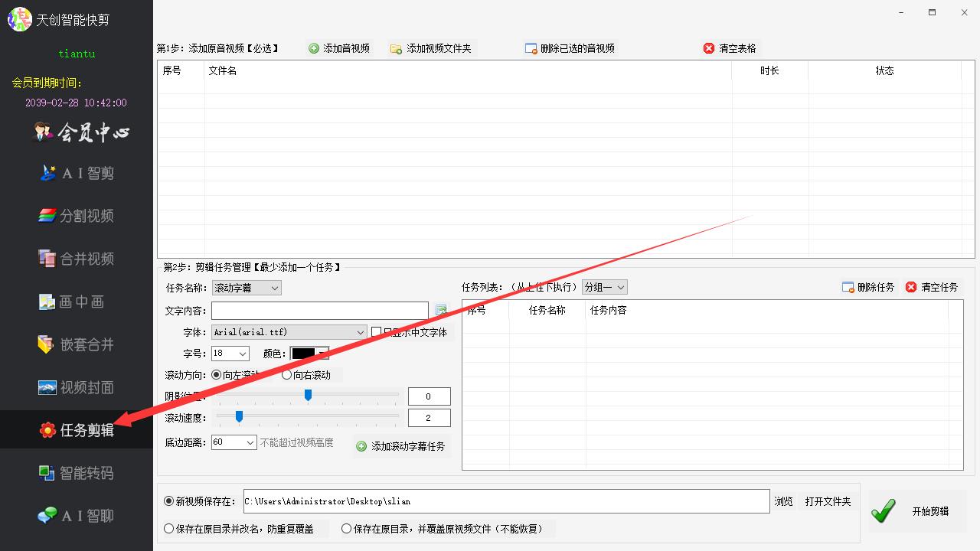The width and height of the screenshot is (980, 551).
Task: Select 向左滚动 radio button
Action: 216,375
